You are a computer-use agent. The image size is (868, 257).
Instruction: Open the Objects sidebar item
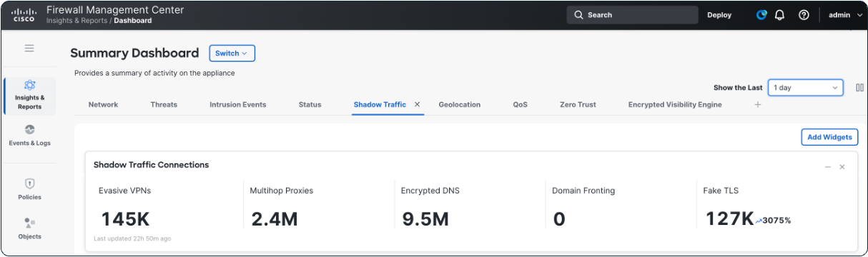pyautogui.click(x=29, y=228)
